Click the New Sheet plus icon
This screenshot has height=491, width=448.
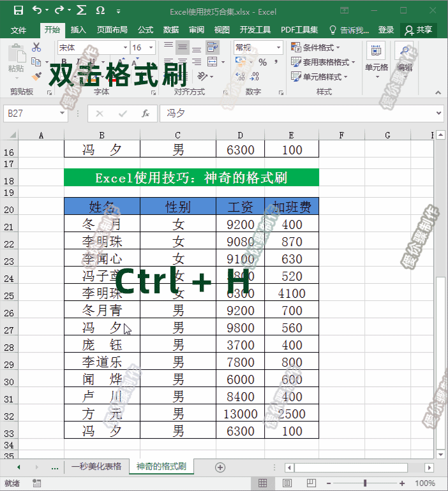tap(220, 467)
